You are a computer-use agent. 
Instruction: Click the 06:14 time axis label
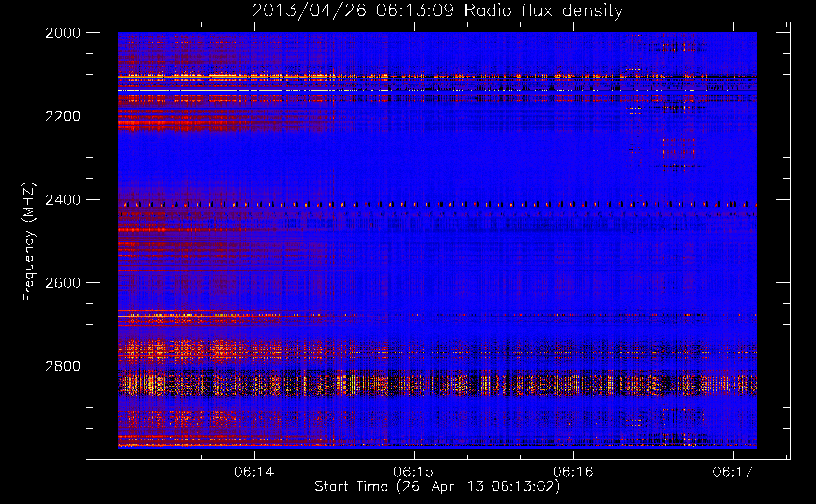click(254, 472)
